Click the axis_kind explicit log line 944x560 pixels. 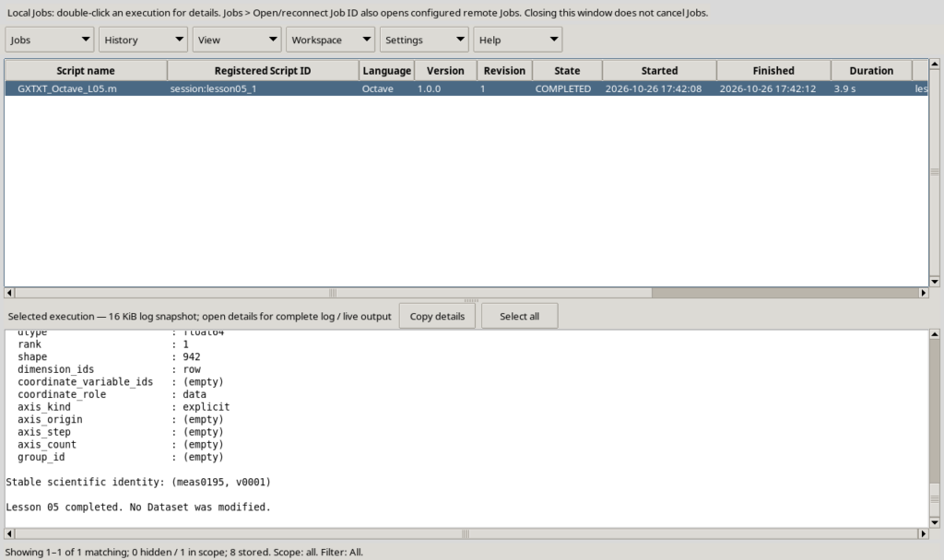coord(124,406)
